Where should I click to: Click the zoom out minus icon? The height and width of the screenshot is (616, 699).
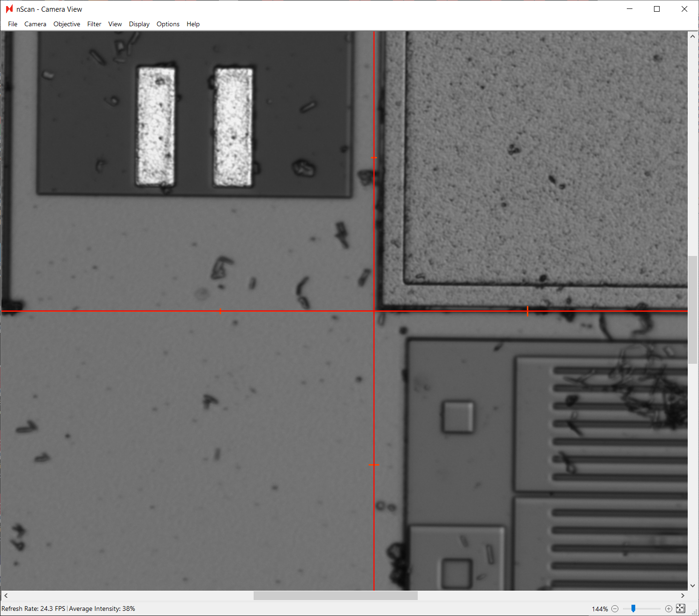tap(615, 608)
